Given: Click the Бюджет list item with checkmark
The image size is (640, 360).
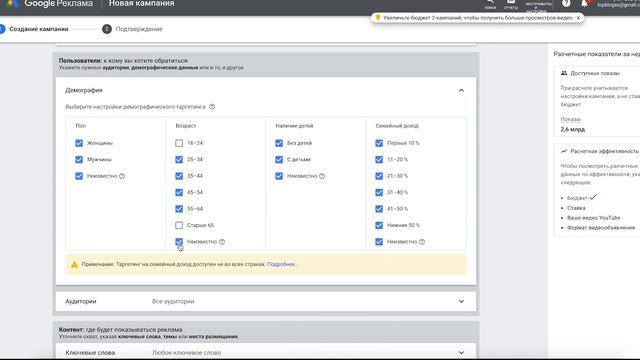Looking at the screenshot, I should click(581, 198).
